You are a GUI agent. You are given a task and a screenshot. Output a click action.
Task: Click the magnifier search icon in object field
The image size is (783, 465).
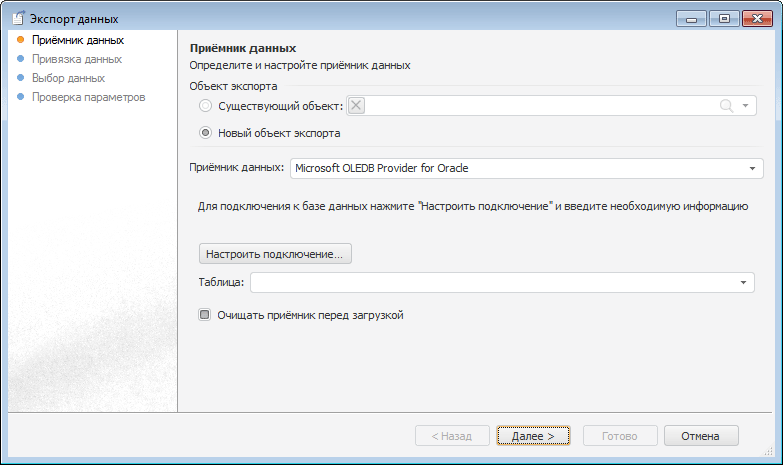pyautogui.click(x=726, y=106)
